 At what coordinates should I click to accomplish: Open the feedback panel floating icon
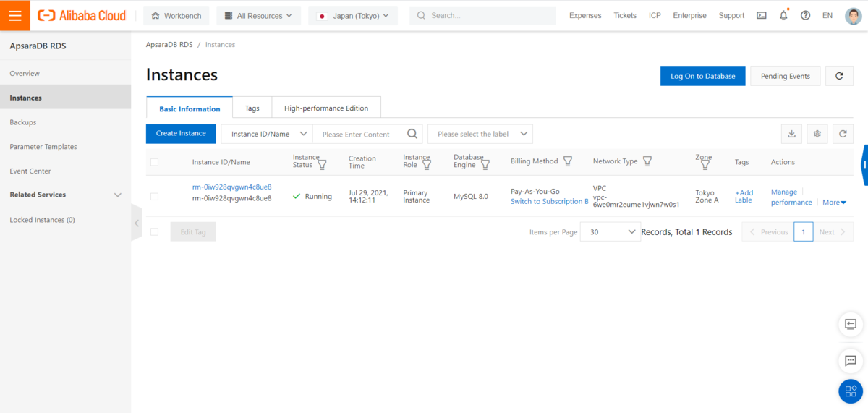tap(851, 324)
